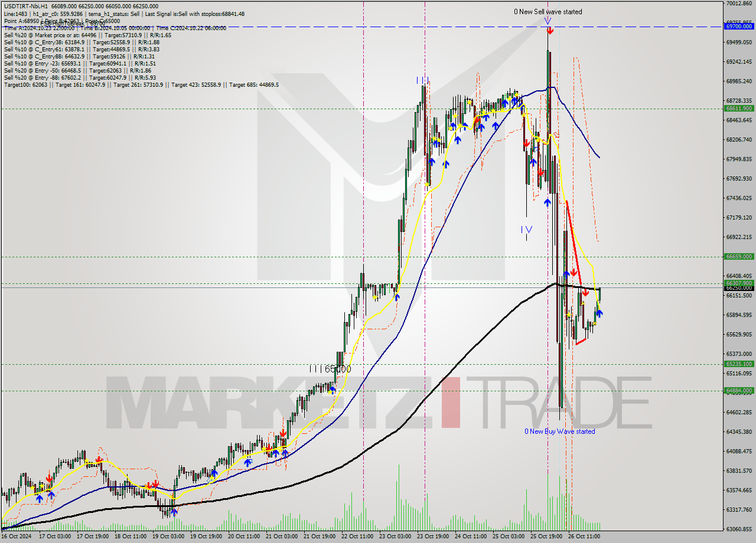This screenshot has height=543, width=756.
Task: Click the 68206.740 price axis value
Action: click(739, 140)
